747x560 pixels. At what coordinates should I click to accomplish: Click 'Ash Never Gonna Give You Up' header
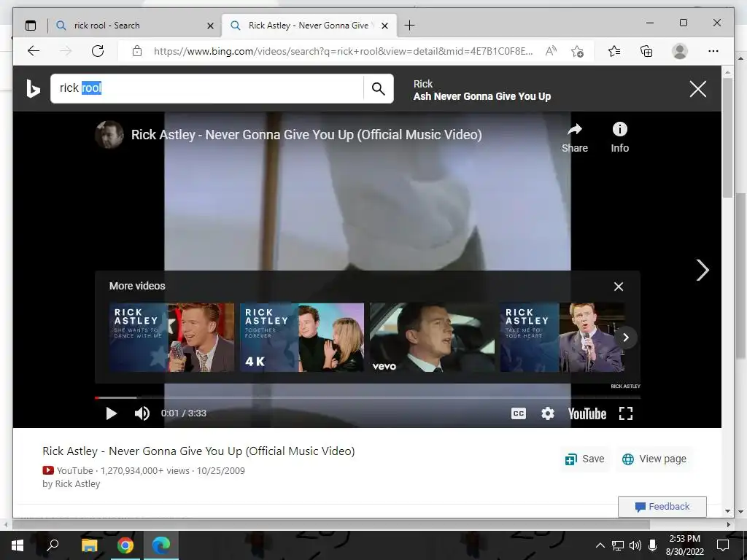tap(482, 96)
